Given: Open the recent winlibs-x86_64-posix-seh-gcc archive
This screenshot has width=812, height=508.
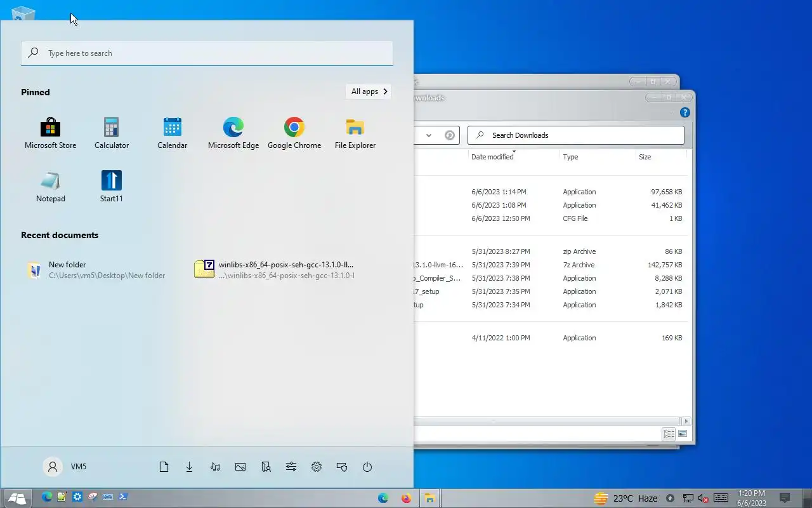Looking at the screenshot, I should [274, 270].
